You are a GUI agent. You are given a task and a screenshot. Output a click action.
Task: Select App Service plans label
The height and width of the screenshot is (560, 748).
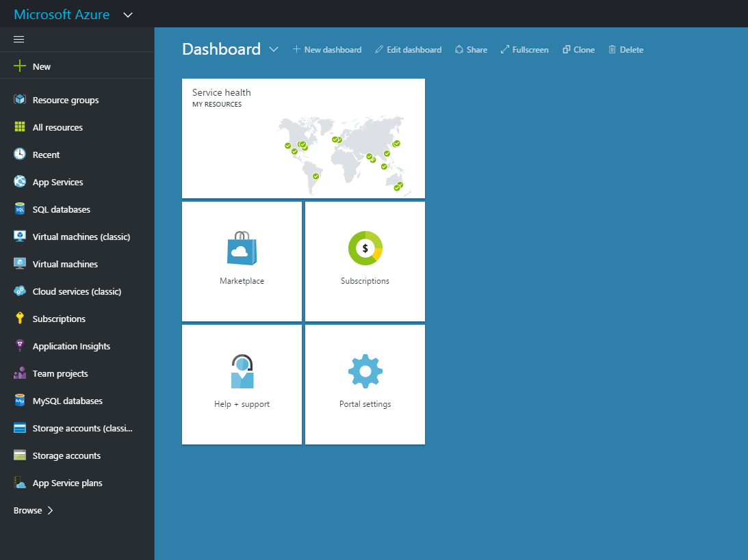(67, 483)
